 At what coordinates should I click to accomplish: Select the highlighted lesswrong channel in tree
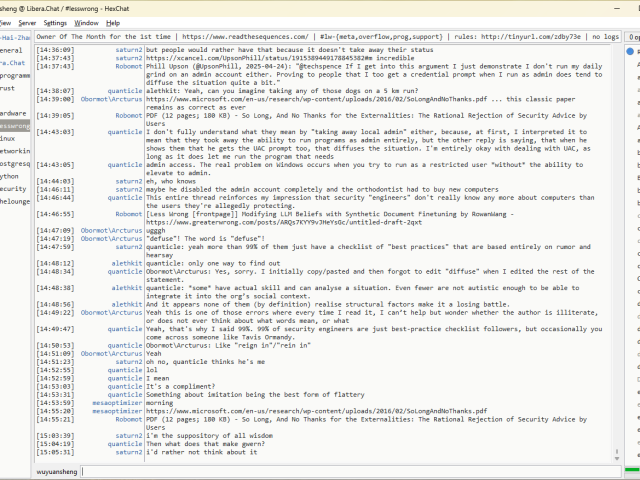(x=14, y=127)
